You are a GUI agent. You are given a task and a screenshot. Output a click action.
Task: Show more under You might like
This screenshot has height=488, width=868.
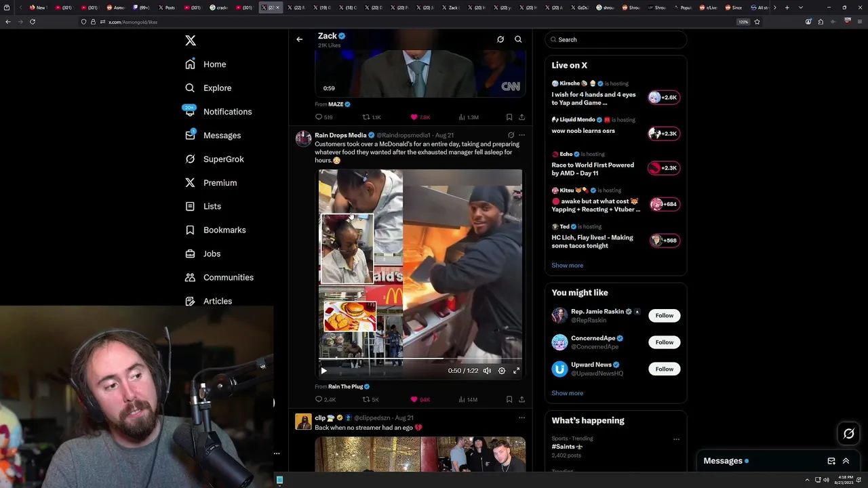click(x=567, y=393)
